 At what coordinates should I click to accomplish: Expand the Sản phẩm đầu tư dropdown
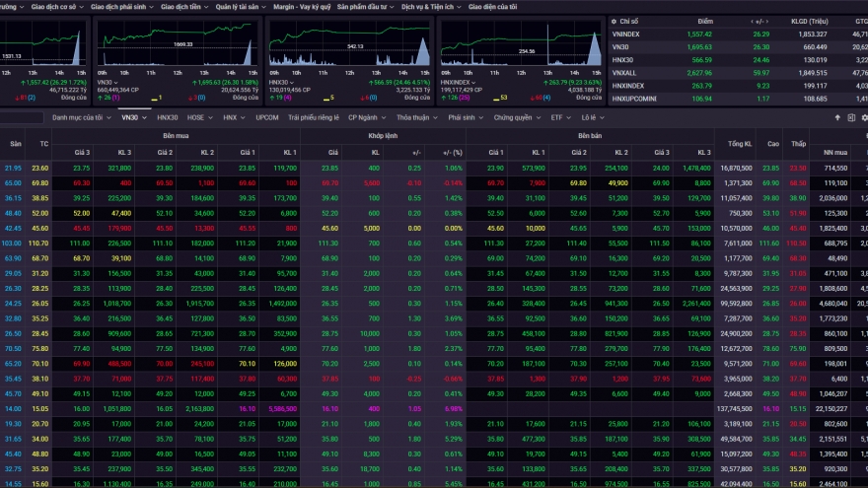[x=365, y=6]
